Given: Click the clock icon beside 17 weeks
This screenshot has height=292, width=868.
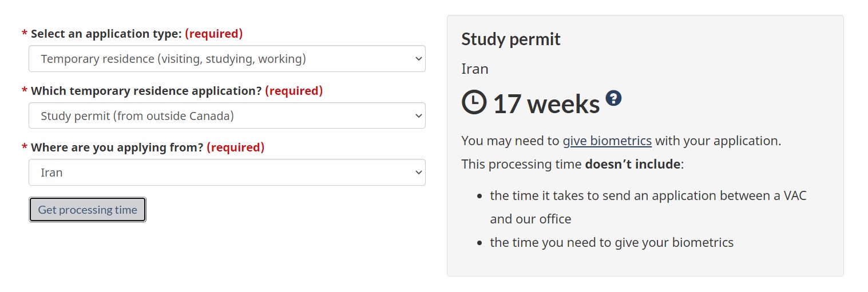Looking at the screenshot, I should coord(474,103).
